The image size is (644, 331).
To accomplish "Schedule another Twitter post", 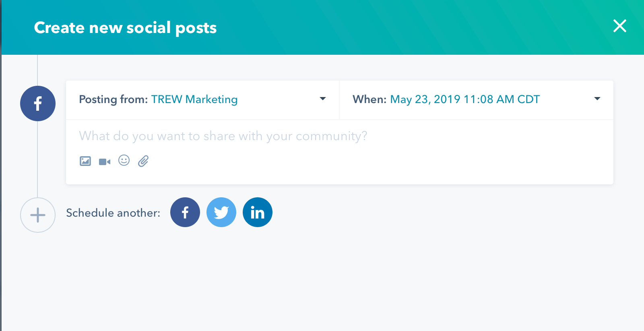I will coord(221,212).
